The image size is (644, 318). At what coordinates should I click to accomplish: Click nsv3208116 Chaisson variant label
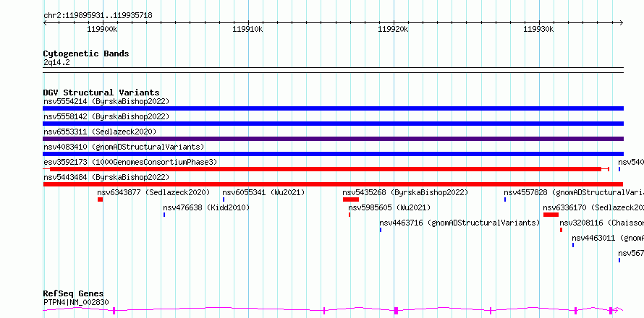[x=602, y=223]
